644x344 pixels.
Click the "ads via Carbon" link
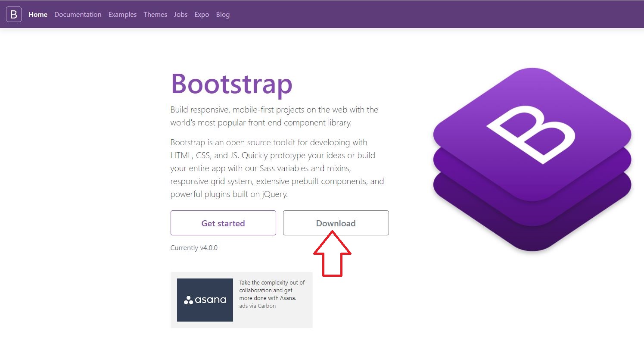click(258, 306)
